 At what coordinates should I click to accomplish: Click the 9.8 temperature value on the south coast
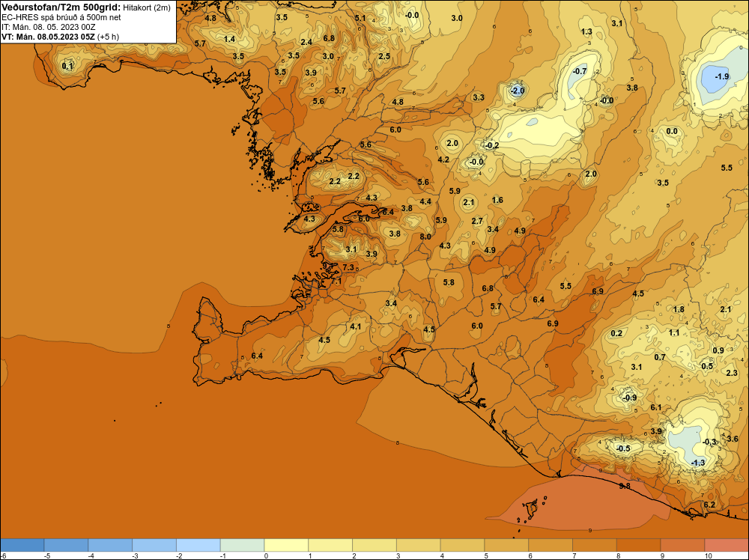(x=625, y=486)
